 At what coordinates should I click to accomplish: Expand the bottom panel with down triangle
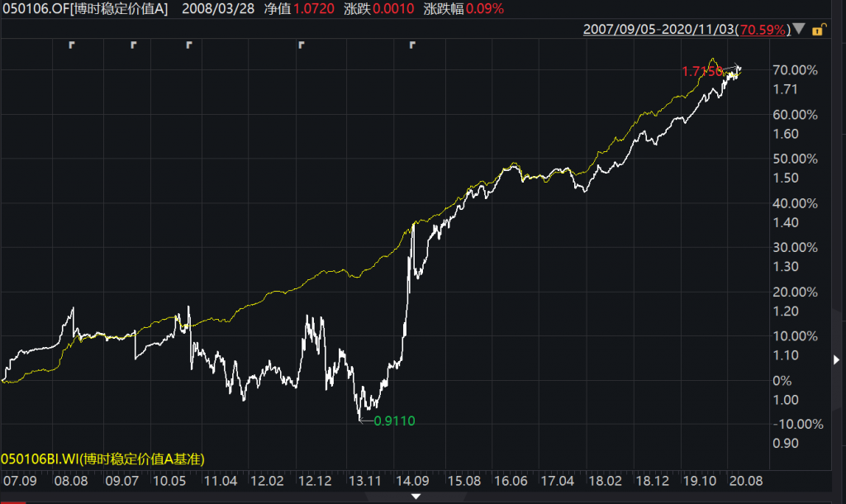pyautogui.click(x=416, y=497)
